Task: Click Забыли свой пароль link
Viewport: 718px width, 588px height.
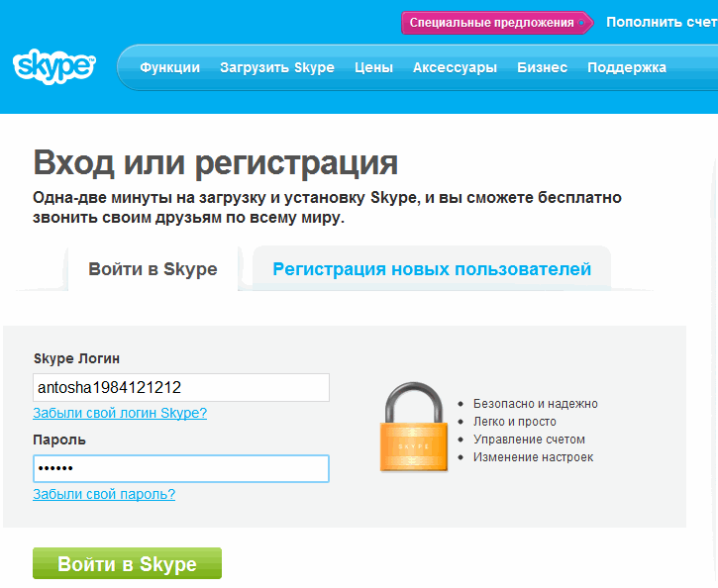Action: point(104,494)
